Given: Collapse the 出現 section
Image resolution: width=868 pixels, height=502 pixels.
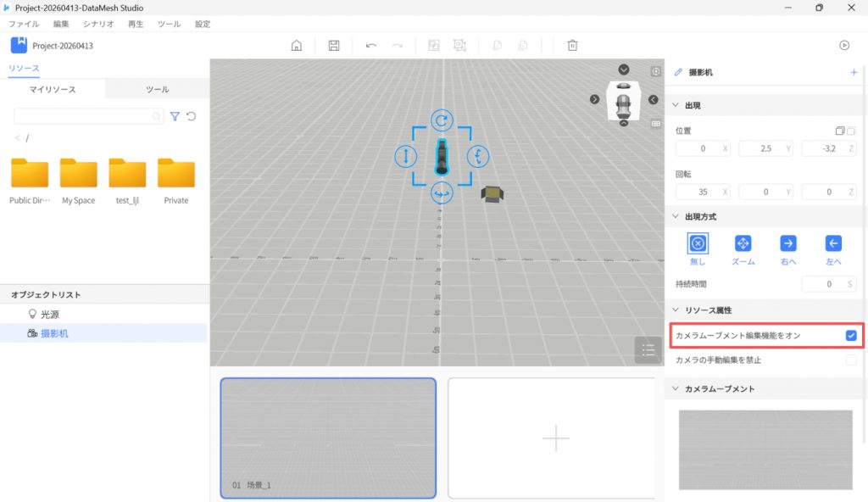Looking at the screenshot, I should tap(676, 105).
